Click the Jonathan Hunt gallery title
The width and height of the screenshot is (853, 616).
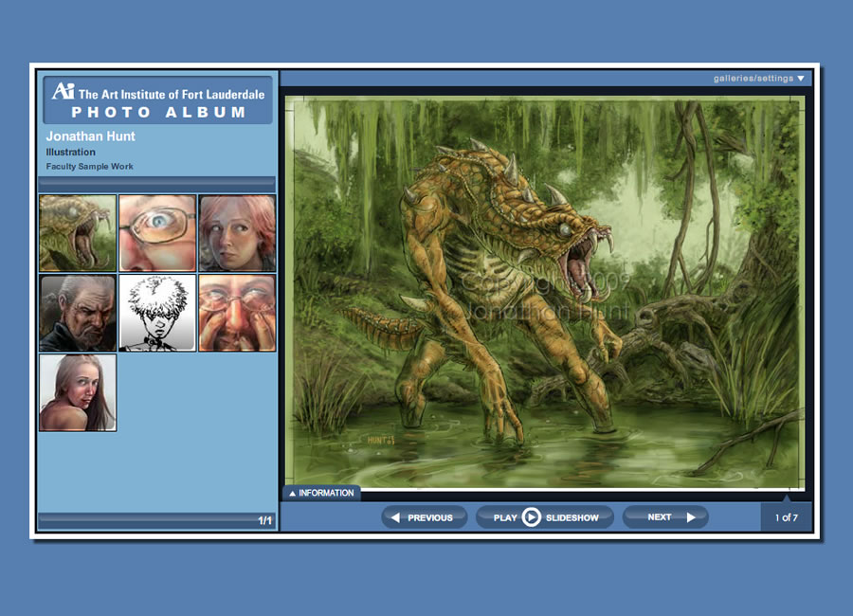click(91, 136)
